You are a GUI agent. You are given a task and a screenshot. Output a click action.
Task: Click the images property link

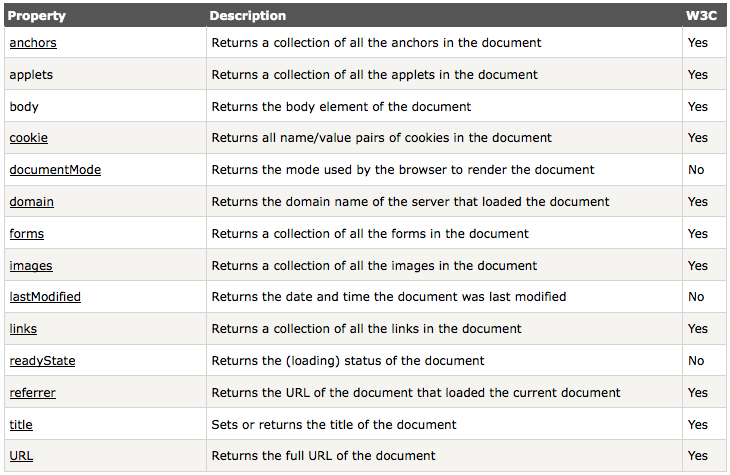click(31, 266)
